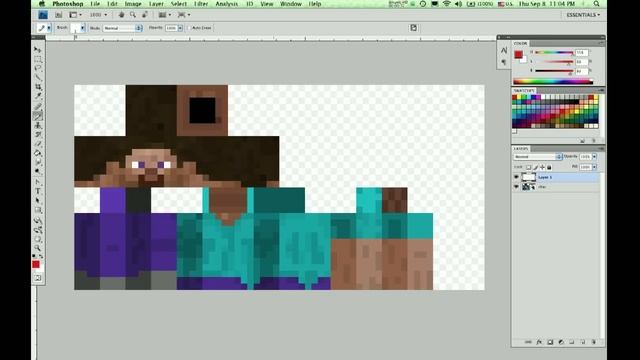The width and height of the screenshot is (640, 360).
Task: Toggle lock position in Layers panel
Action: tap(542, 167)
